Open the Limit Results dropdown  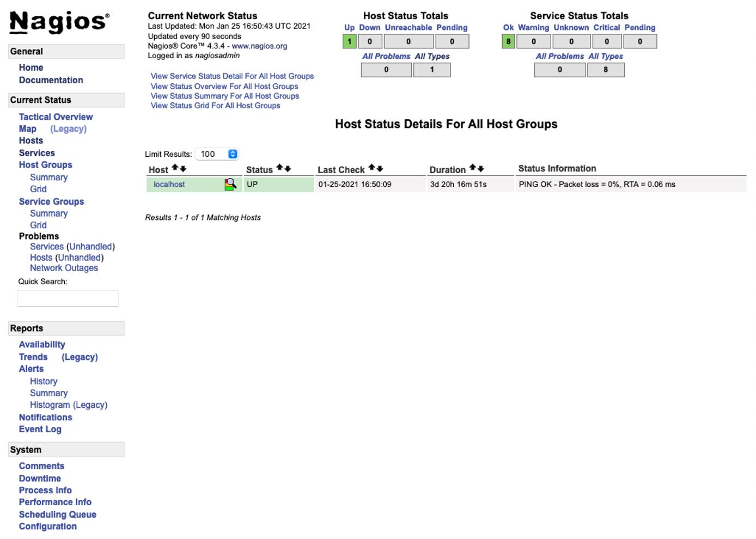(217, 154)
